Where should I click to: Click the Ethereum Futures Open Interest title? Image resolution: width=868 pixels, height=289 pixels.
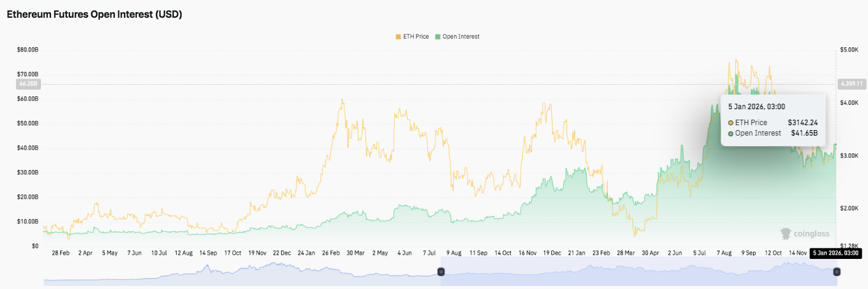click(x=95, y=15)
